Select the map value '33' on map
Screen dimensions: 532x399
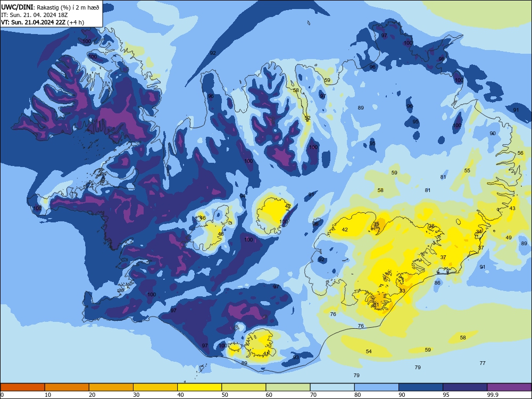click(x=402, y=290)
